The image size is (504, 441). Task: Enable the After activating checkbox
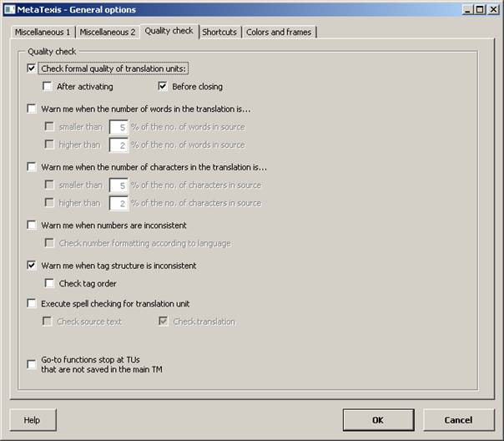point(48,86)
